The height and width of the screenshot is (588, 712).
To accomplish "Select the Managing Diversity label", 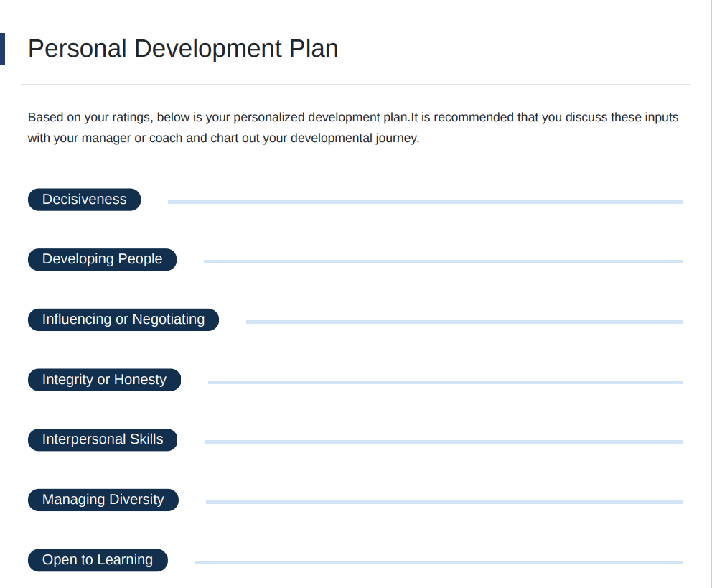I will [x=103, y=500].
